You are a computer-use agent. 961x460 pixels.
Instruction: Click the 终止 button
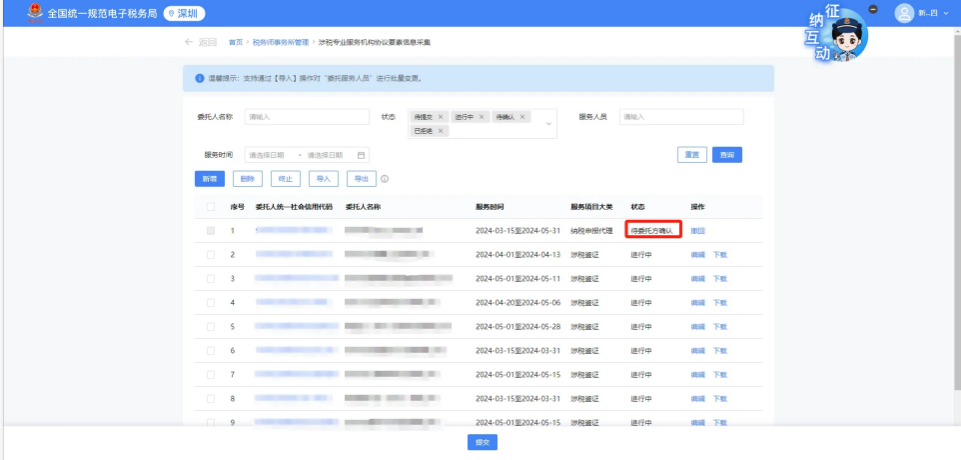[x=286, y=179]
